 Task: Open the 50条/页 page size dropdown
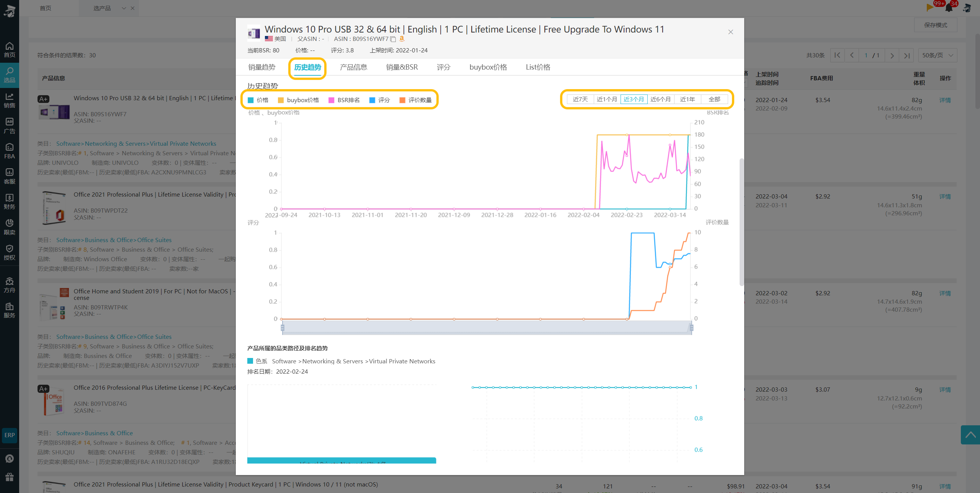click(938, 55)
